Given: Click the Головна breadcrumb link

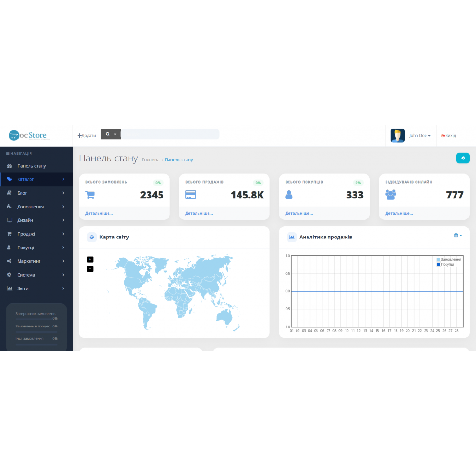Looking at the screenshot, I should tap(150, 160).
